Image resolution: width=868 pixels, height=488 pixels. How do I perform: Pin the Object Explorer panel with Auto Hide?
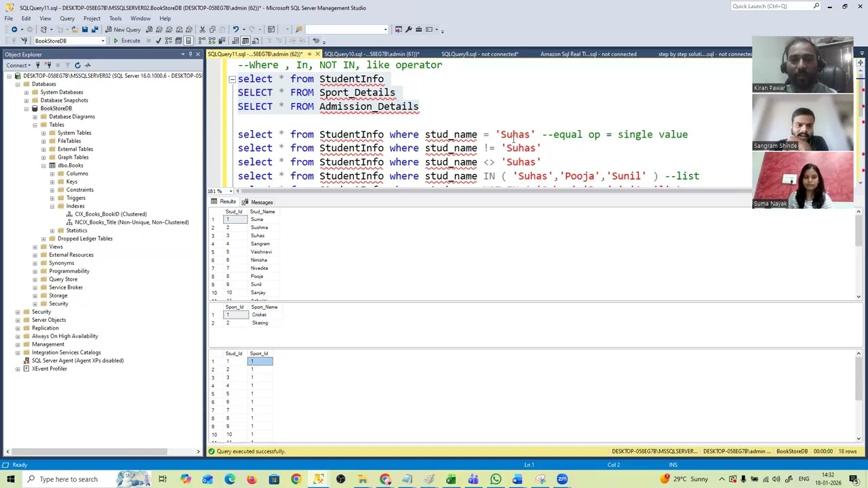[191, 54]
